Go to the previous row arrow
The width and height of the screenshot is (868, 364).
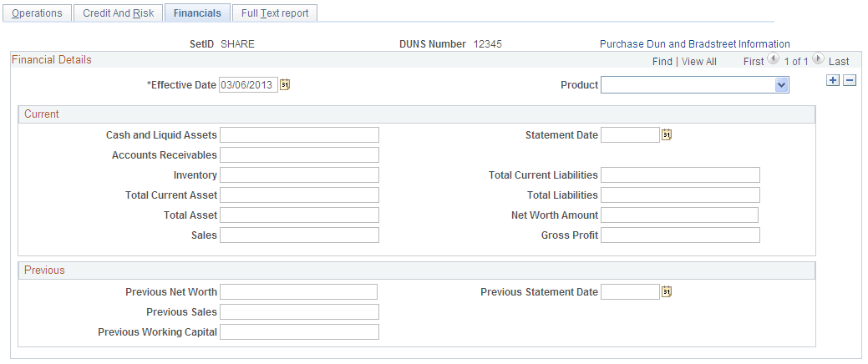(x=773, y=60)
